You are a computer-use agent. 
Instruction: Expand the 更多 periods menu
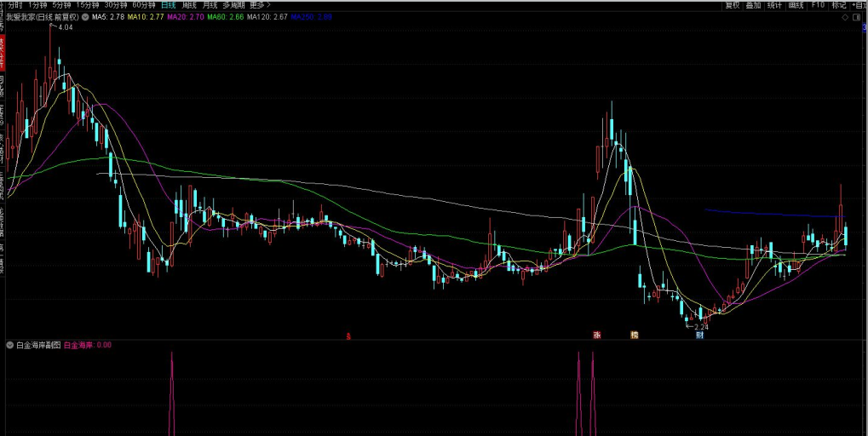[x=260, y=5]
